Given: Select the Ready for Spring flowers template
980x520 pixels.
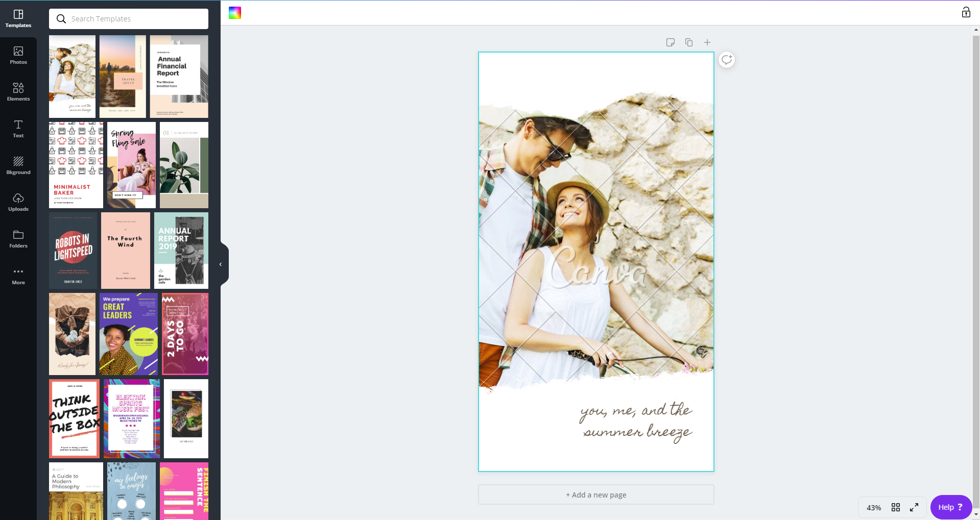Looking at the screenshot, I should [72, 334].
